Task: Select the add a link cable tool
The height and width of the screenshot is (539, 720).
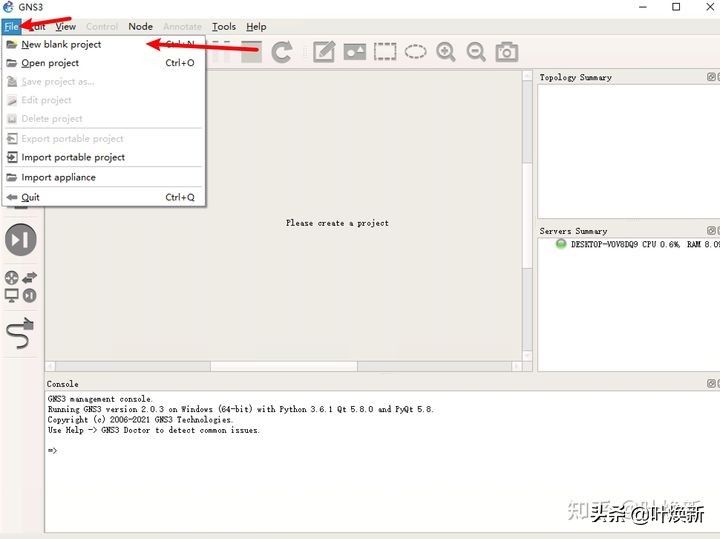Action: (21, 334)
